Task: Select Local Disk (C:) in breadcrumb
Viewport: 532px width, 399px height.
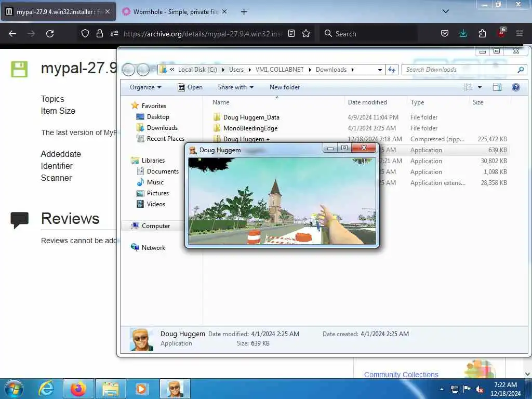Action: coord(197,70)
